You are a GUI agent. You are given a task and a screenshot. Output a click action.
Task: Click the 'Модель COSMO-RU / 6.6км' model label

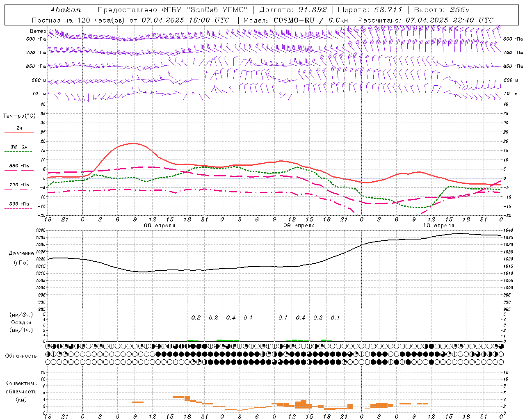tap(296, 20)
